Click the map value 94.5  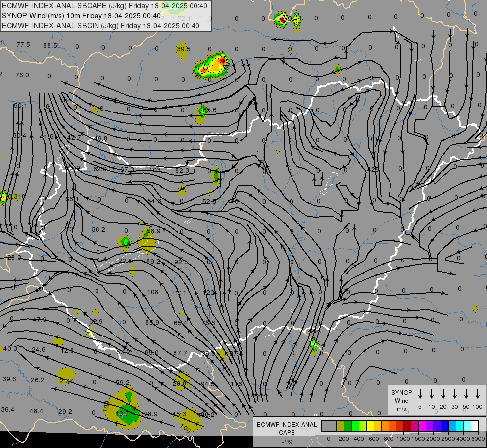[208, 384]
